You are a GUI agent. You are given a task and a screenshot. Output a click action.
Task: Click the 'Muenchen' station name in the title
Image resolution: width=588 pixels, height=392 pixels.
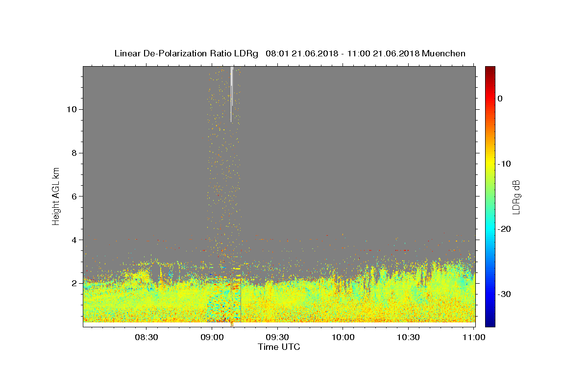444,53
